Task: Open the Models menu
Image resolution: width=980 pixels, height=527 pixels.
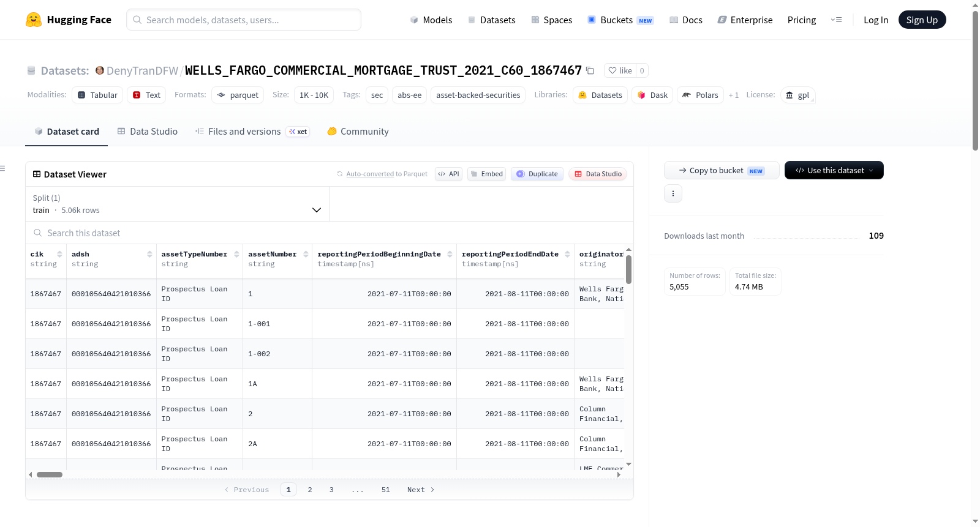Action: [x=431, y=20]
